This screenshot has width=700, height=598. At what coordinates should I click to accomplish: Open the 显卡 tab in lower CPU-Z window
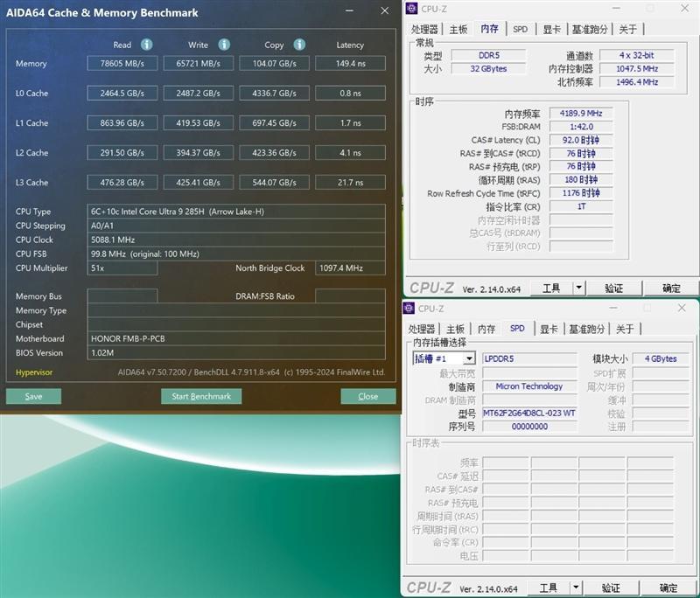548,329
